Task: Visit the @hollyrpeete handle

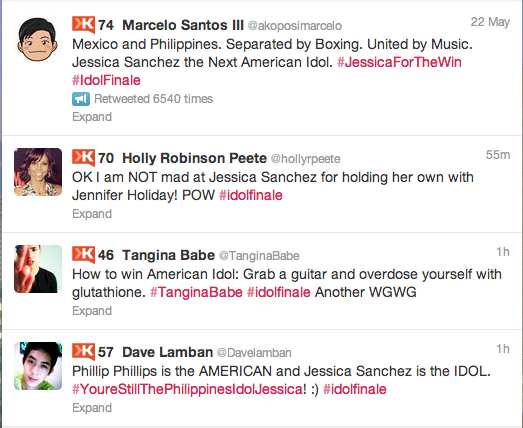Action: [x=306, y=159]
